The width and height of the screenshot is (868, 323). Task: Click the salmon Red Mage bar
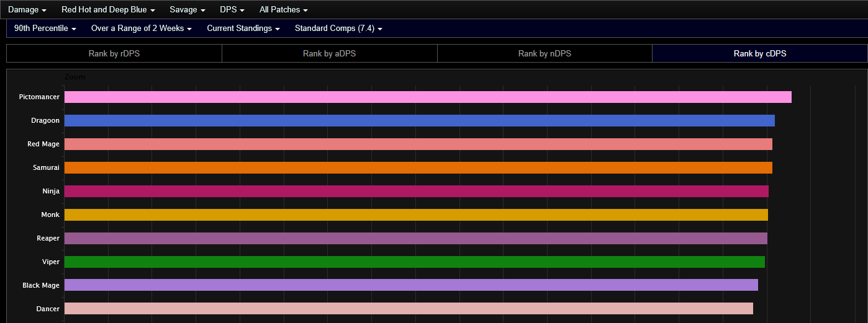tap(418, 144)
